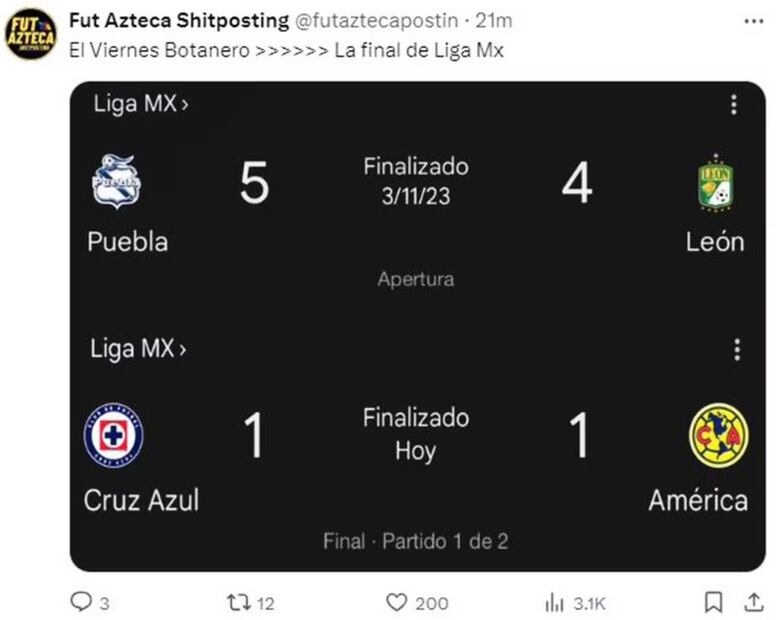Bookmark this tweet

[713, 602]
